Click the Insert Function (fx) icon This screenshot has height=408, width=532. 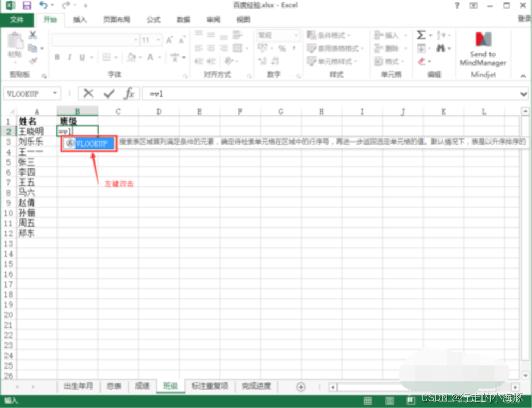pos(130,93)
